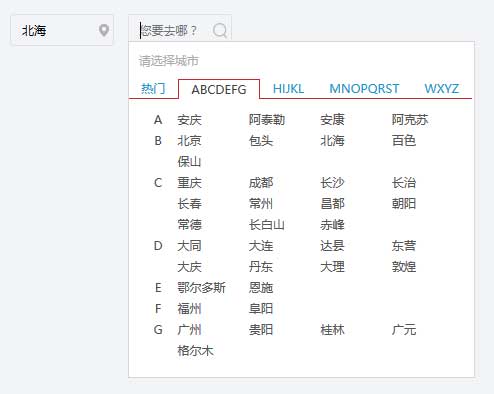Pick 东营 from the D group
494x394 pixels.
click(x=404, y=246)
